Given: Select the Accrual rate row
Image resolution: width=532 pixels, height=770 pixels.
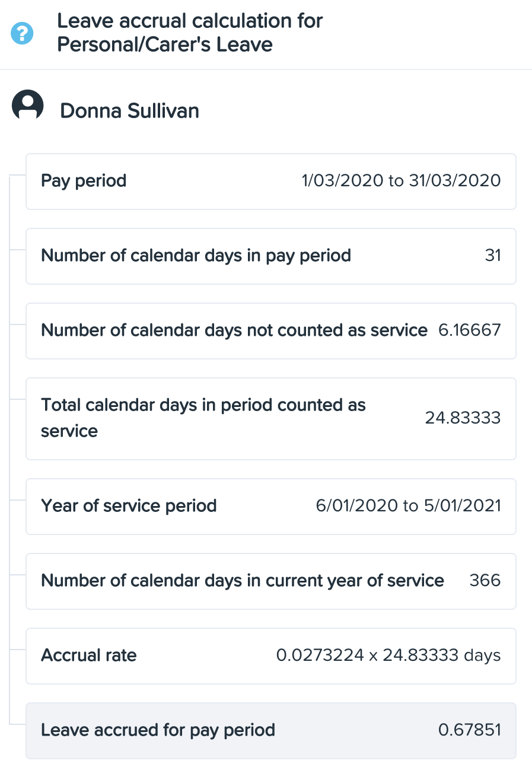Looking at the screenshot, I should 271,656.
